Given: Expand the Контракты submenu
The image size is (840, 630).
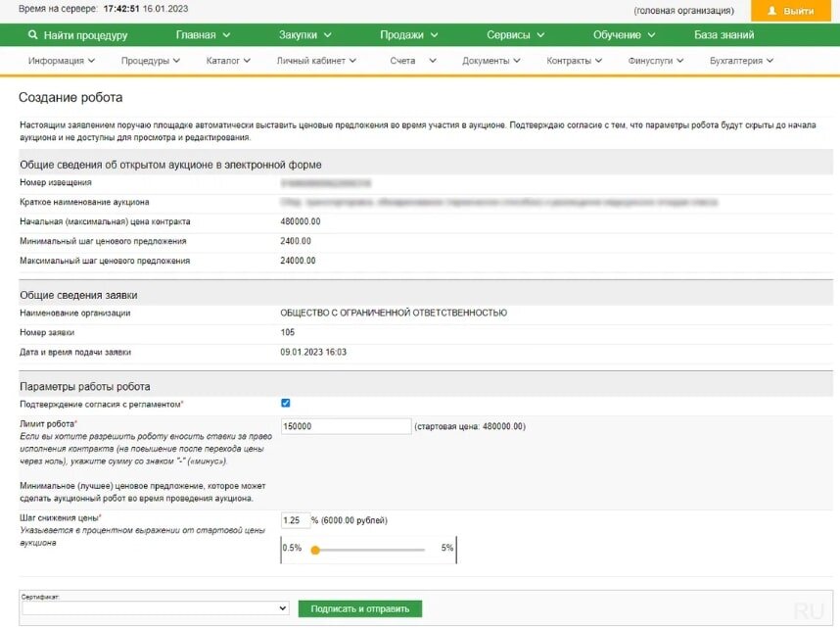Looking at the screenshot, I should (x=575, y=61).
